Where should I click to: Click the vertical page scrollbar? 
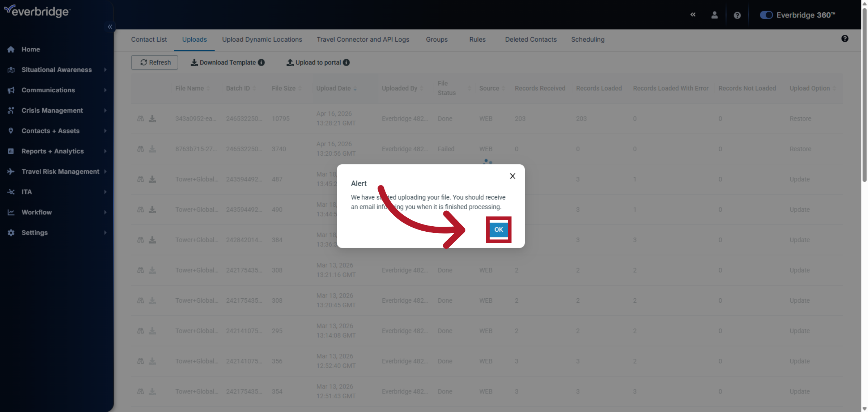tap(864, 94)
